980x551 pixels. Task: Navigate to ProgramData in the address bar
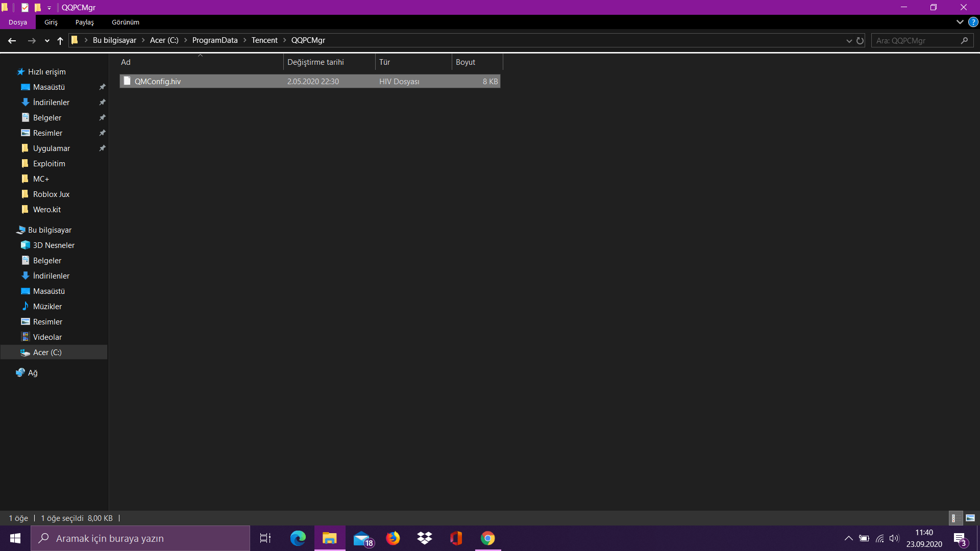(x=215, y=40)
